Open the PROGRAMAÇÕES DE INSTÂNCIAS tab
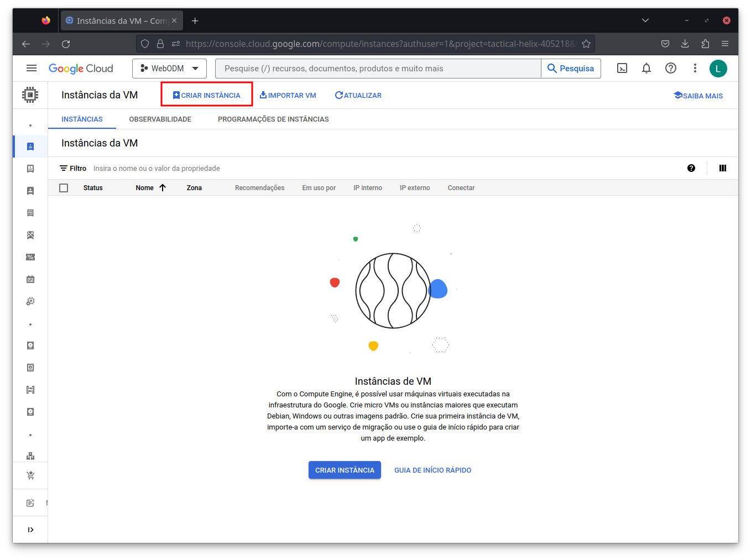Screen dimensions: 751x560 [x=273, y=119]
